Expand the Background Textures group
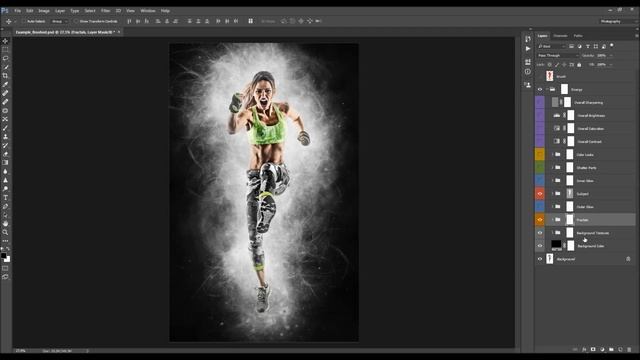The height and width of the screenshot is (360, 640). pyautogui.click(x=553, y=233)
